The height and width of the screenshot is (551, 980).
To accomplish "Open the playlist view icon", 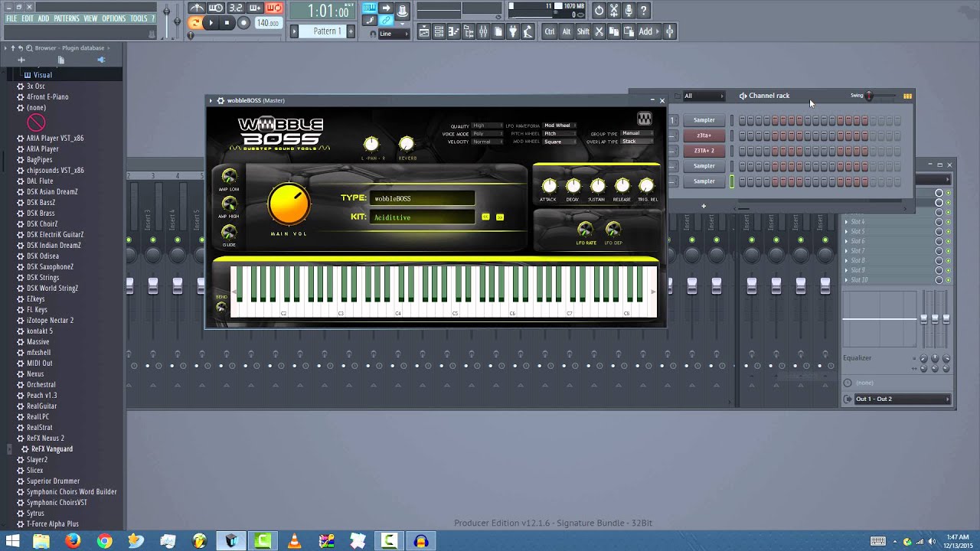I will pos(423,31).
